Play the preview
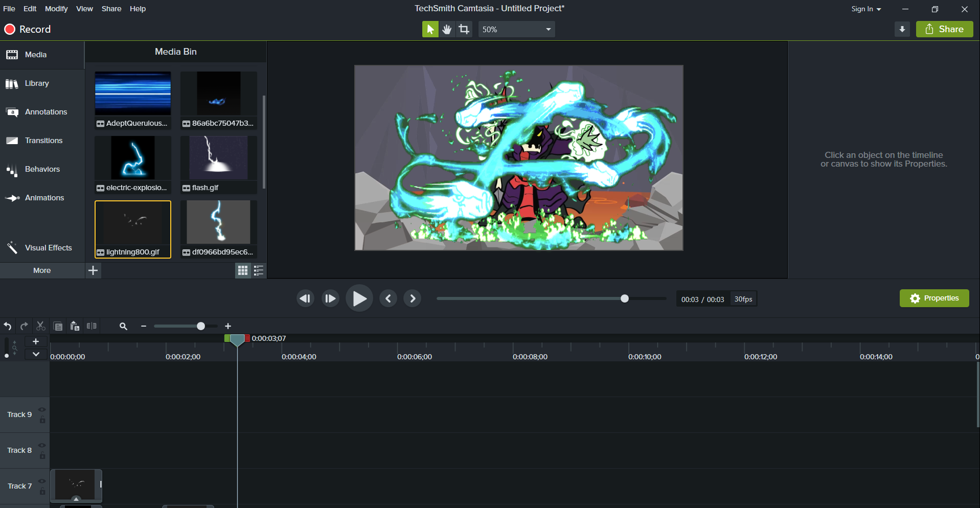980x508 pixels. pyautogui.click(x=359, y=298)
